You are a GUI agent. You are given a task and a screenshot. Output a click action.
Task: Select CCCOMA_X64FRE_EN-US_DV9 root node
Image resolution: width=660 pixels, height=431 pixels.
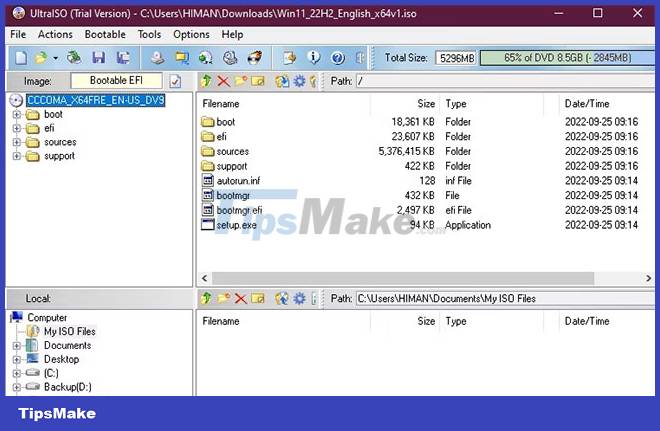point(96,100)
